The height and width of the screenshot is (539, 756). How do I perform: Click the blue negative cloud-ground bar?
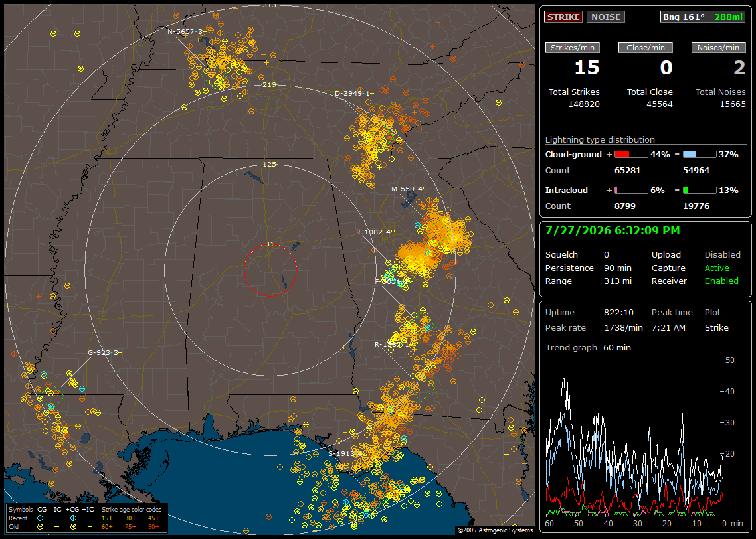point(700,155)
